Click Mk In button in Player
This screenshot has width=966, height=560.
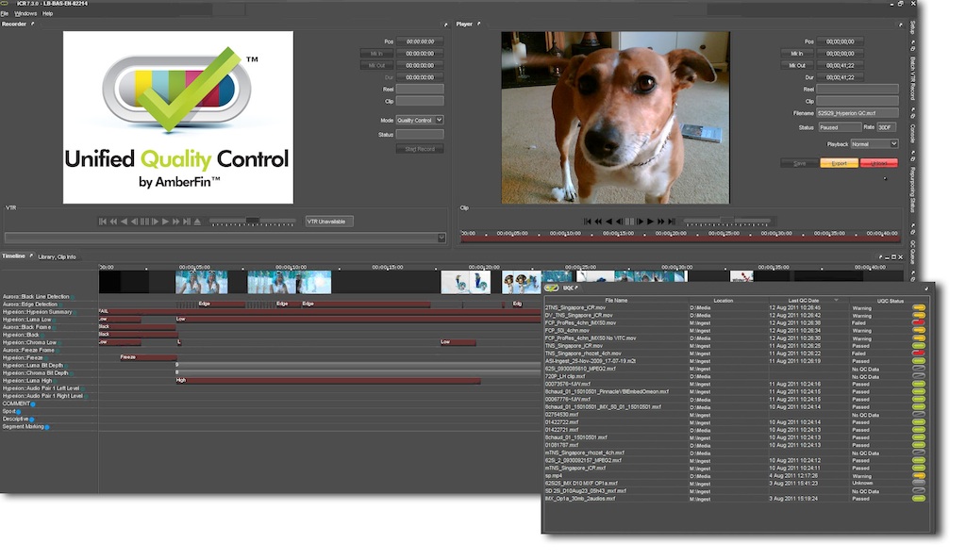[796, 54]
